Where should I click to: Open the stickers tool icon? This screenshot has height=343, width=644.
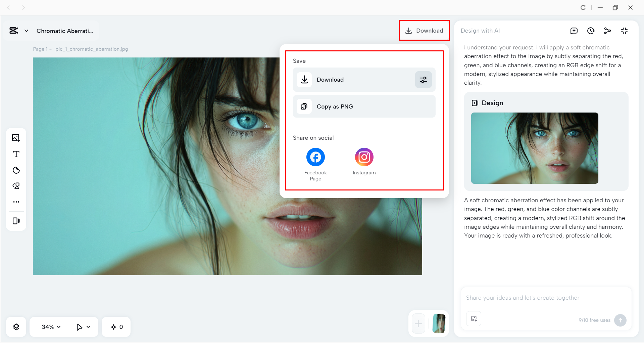click(16, 170)
